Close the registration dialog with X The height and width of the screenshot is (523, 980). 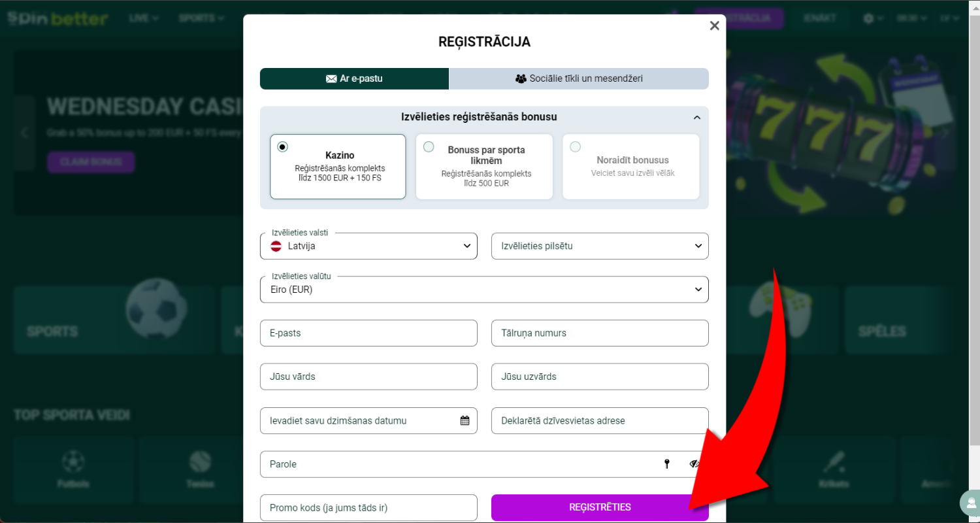tap(714, 25)
